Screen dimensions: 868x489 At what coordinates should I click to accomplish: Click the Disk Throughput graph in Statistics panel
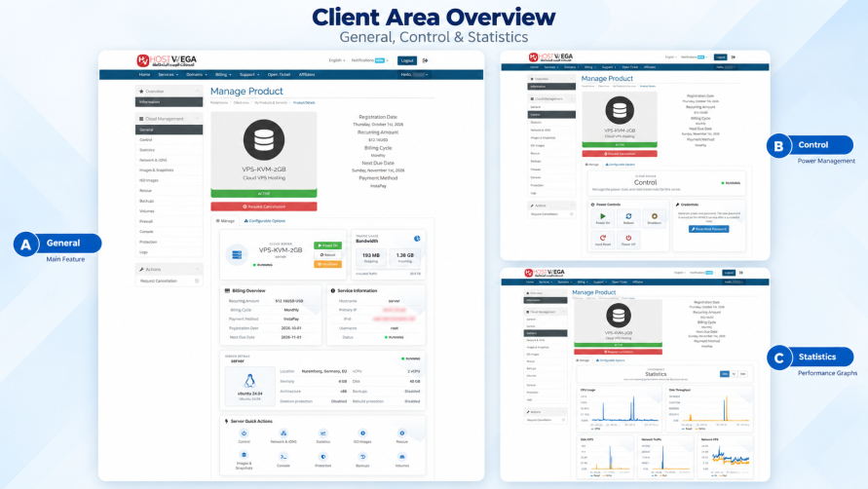pos(709,409)
